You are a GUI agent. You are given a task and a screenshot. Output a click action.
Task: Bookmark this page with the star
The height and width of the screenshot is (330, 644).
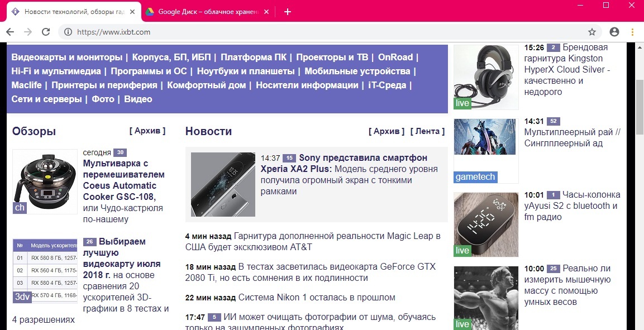click(592, 32)
